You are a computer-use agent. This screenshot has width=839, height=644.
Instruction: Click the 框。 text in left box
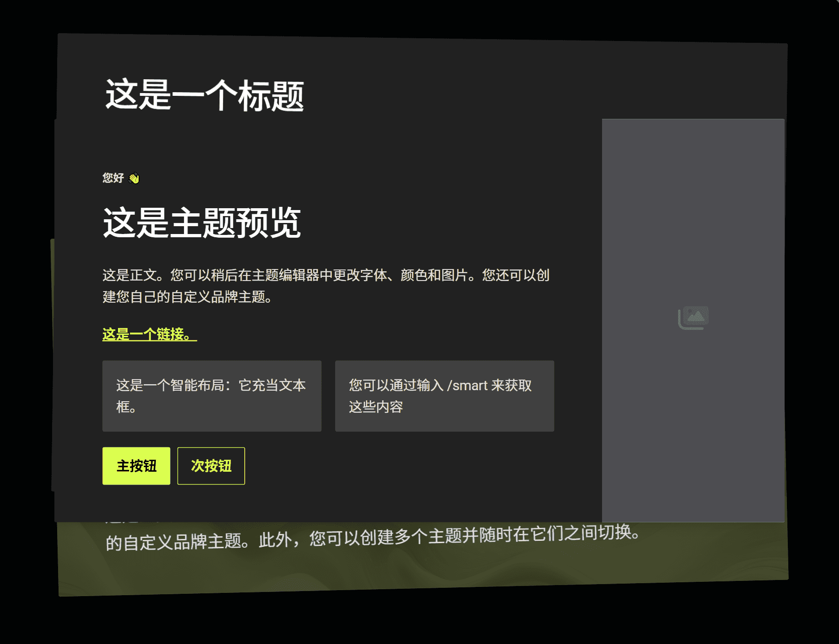(126, 407)
